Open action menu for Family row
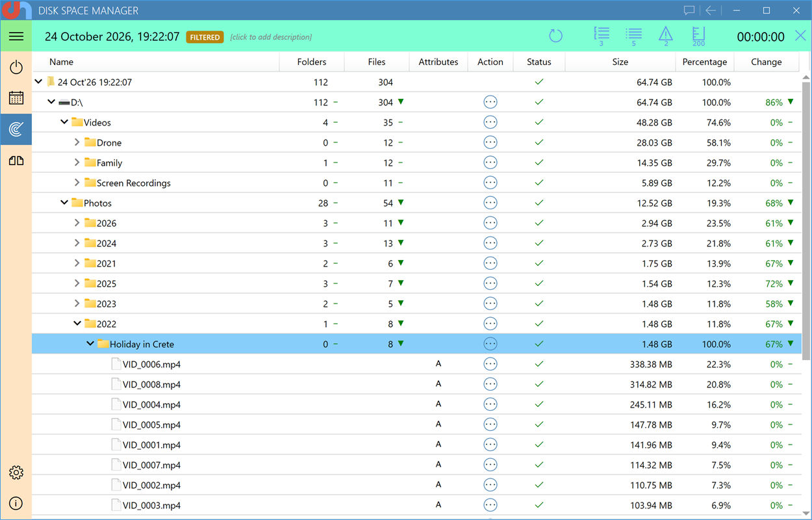This screenshot has height=520, width=812. click(x=490, y=162)
